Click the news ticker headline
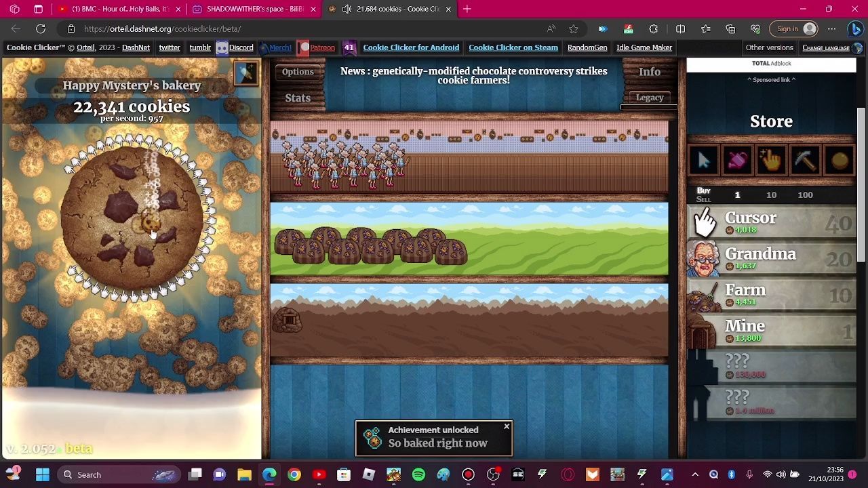The image size is (868, 488). 473,75
